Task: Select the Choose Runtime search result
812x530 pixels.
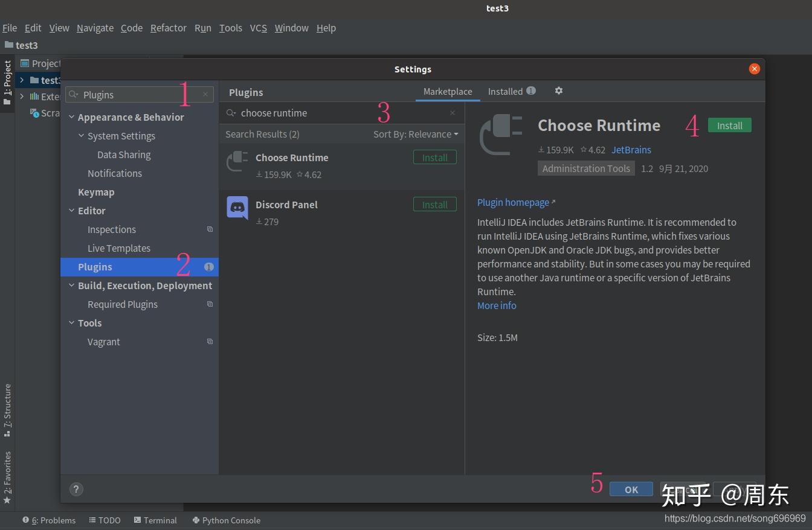Action: click(x=342, y=166)
